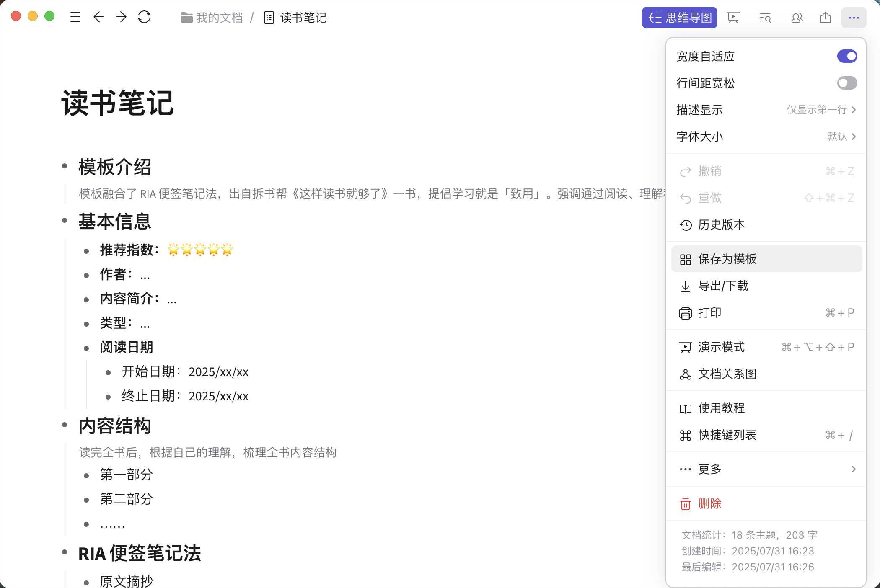Click the printer icon
Viewport: 880px width, 588px height.
click(686, 313)
